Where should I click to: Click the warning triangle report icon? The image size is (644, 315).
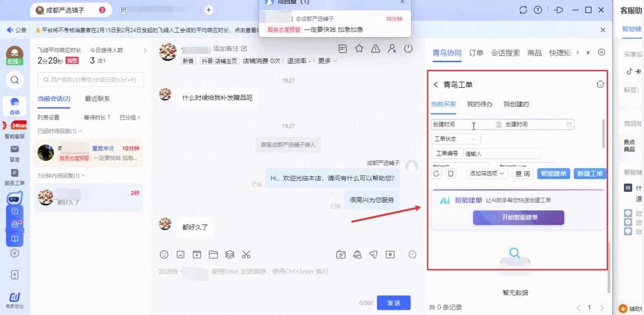[x=375, y=49]
